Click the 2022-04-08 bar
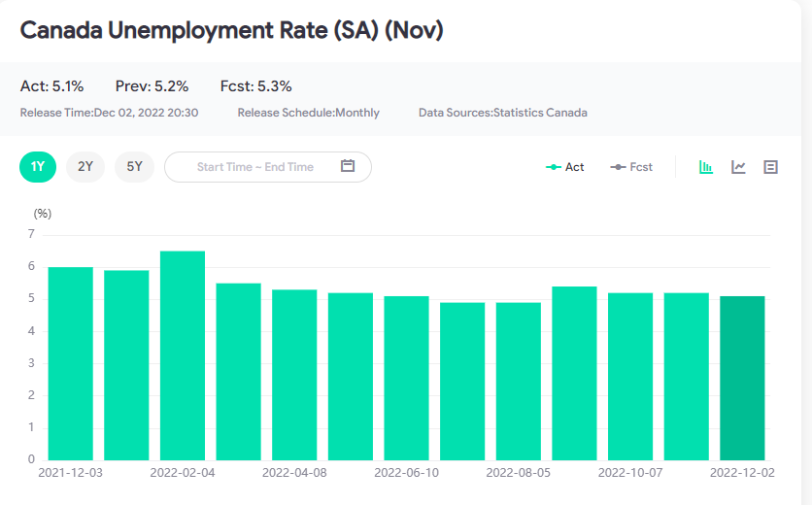 point(294,375)
